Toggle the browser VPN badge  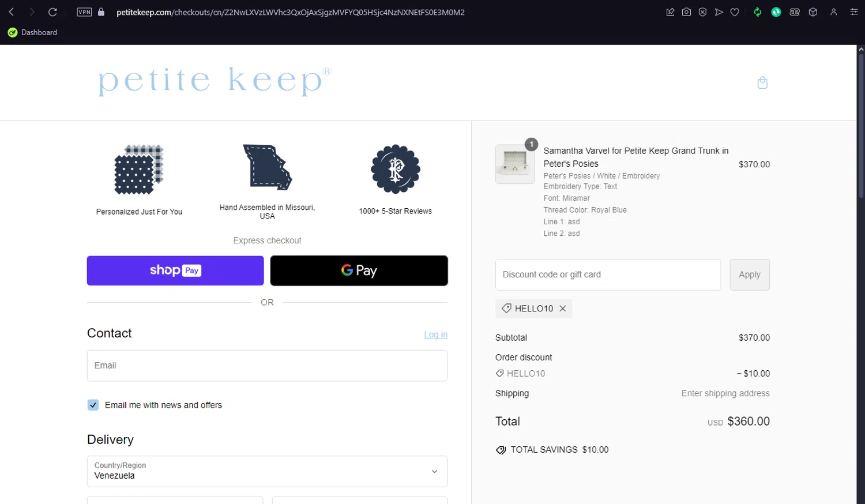tap(84, 12)
